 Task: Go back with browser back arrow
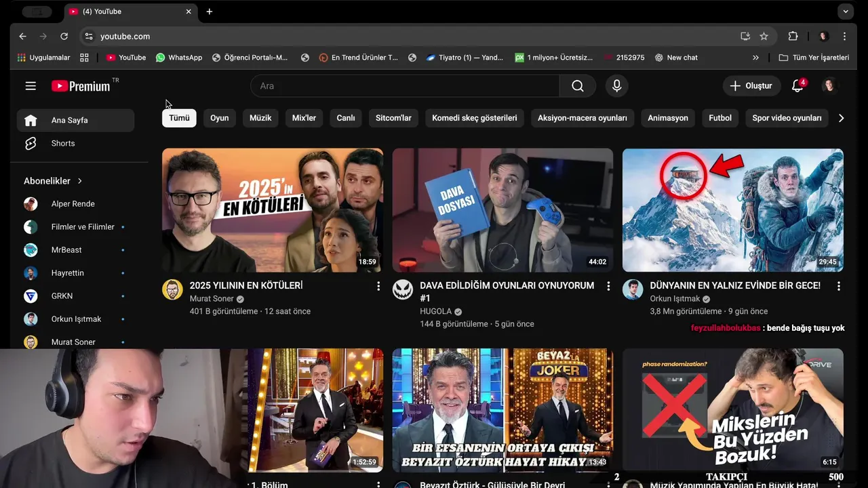22,37
